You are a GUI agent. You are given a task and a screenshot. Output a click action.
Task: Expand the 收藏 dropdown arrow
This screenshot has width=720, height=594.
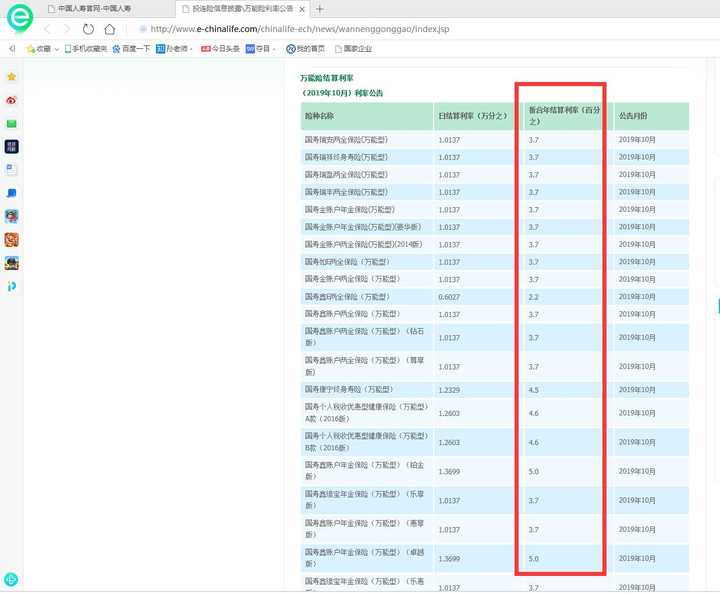pos(56,49)
